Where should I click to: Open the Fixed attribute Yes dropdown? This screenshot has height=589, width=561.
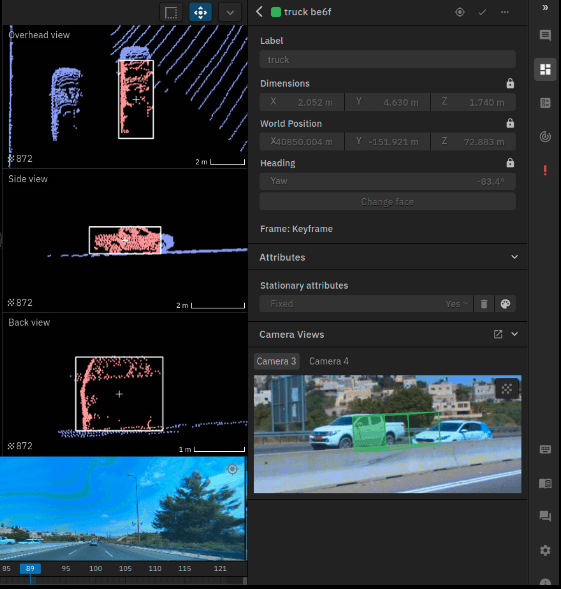457,304
